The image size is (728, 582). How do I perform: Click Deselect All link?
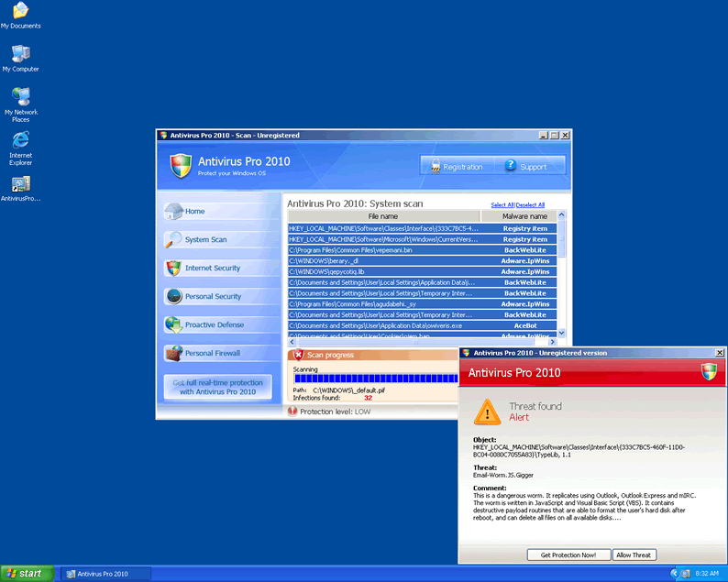(530, 205)
